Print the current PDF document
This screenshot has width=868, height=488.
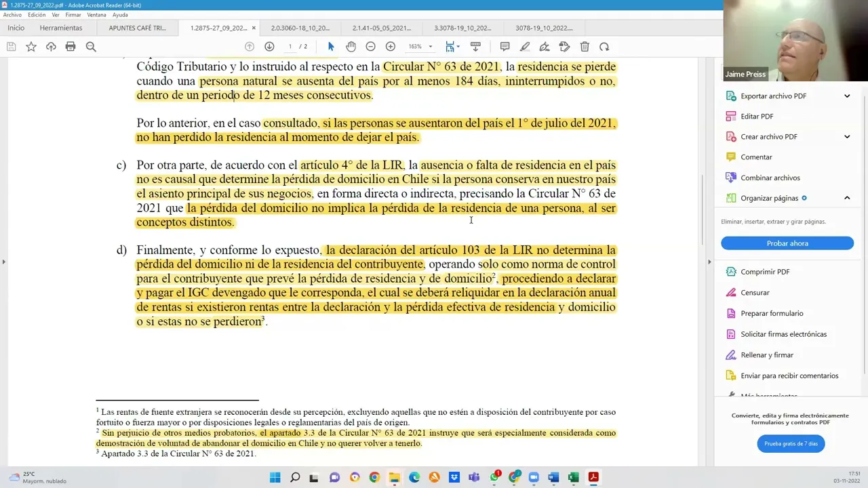click(x=71, y=46)
